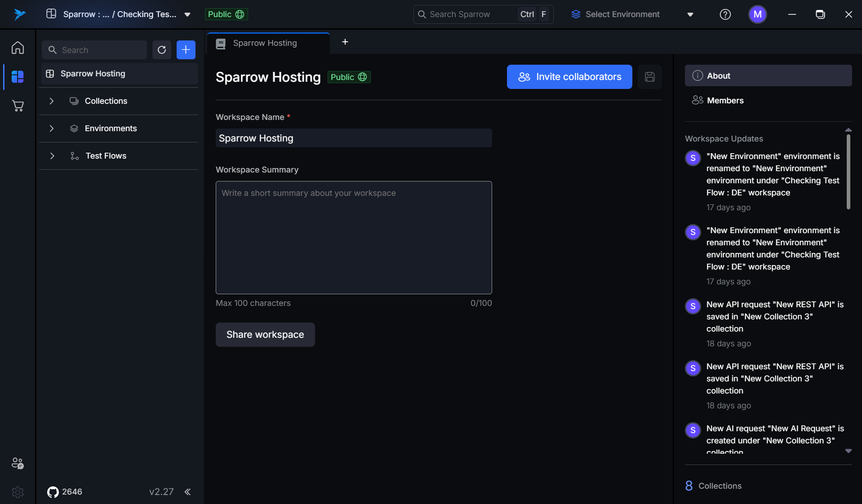The image size is (862, 504).
Task: Expand the Environments tree section
Action: pyautogui.click(x=52, y=128)
